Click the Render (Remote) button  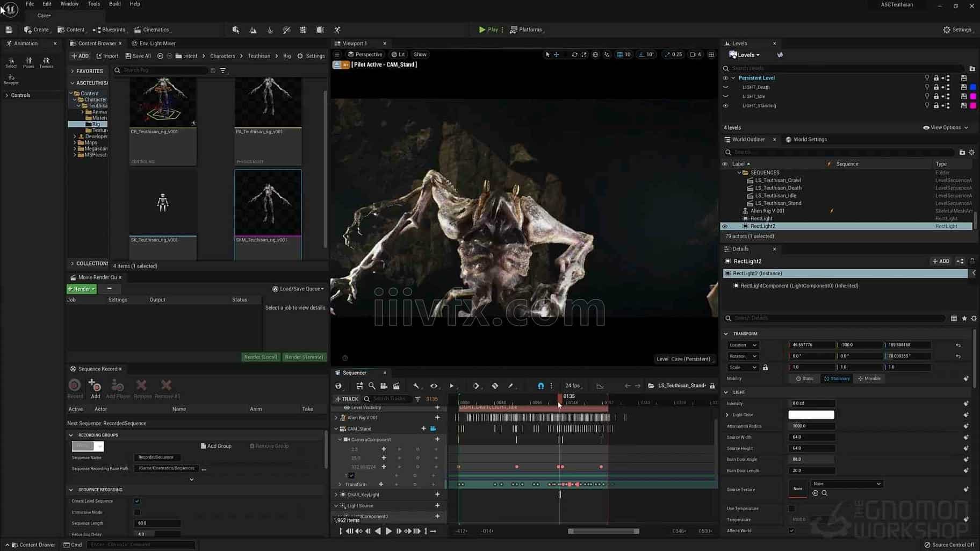[x=304, y=357]
